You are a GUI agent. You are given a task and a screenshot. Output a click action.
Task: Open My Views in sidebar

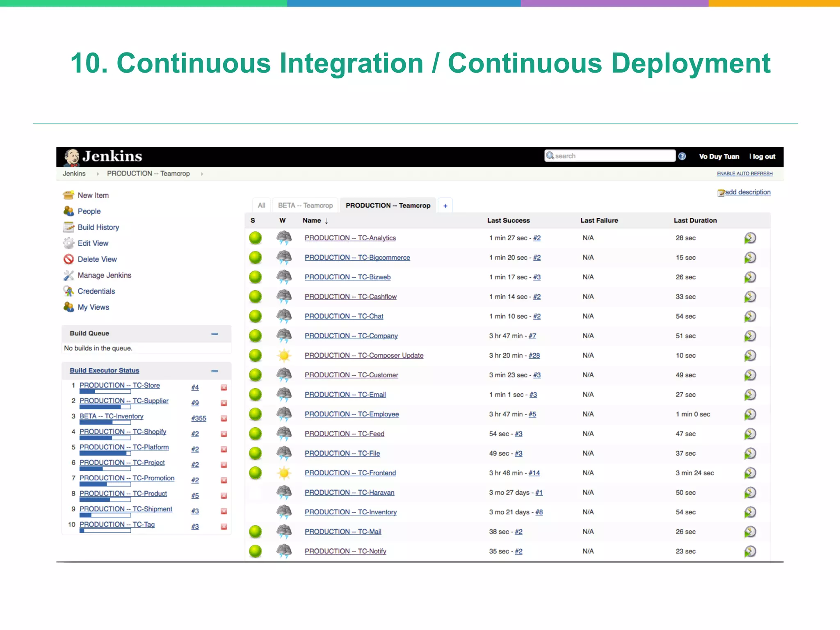(x=94, y=307)
